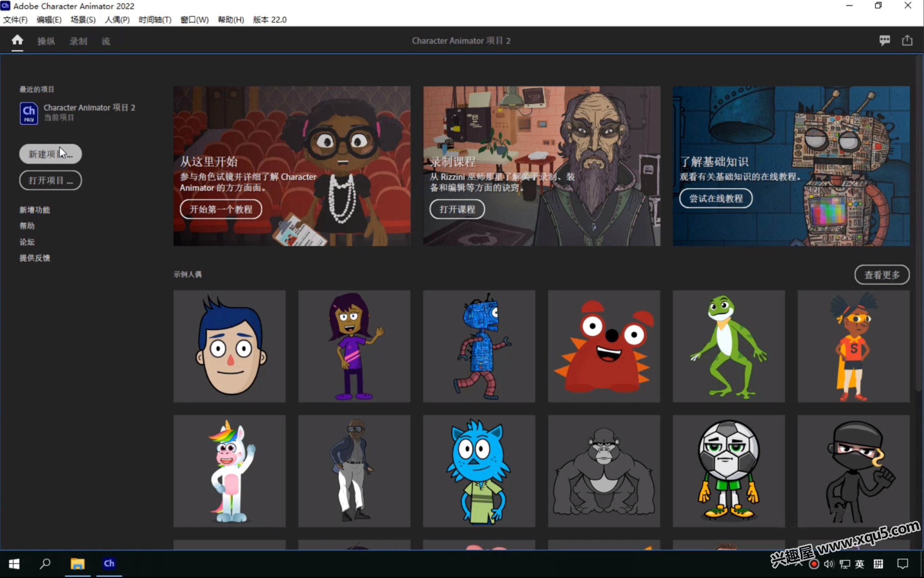Image resolution: width=924 pixels, height=578 pixels.
Task: Select green frog puppet
Action: tap(729, 346)
